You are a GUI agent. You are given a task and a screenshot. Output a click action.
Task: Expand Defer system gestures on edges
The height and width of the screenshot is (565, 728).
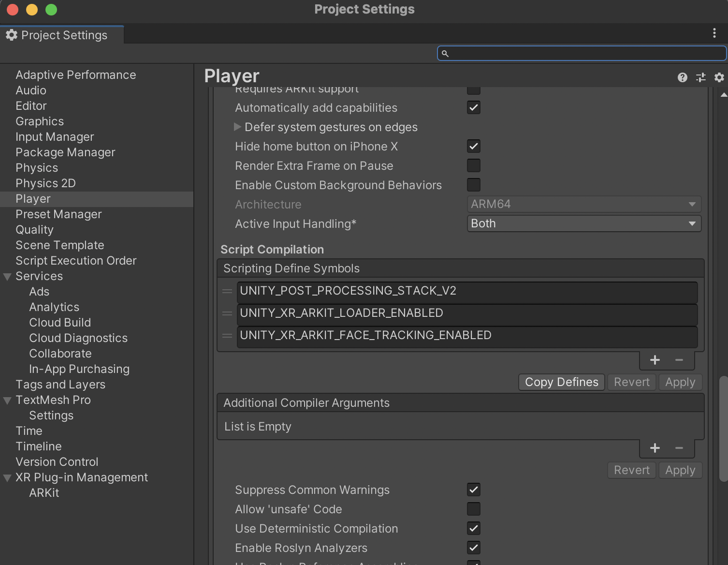coord(237,127)
